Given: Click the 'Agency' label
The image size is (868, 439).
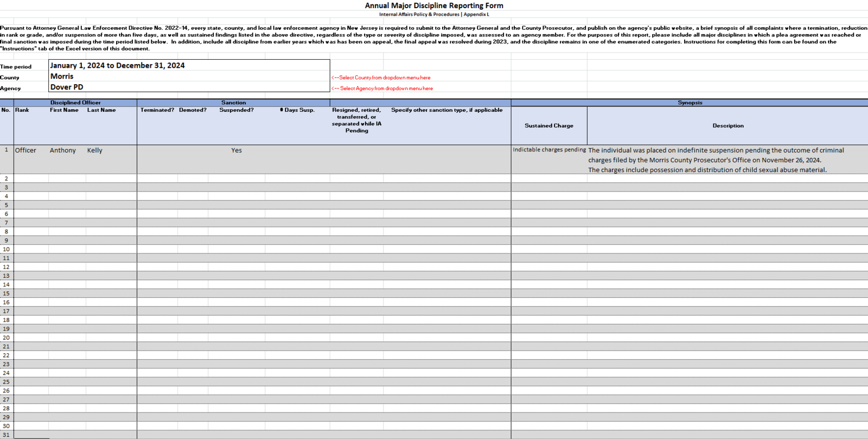Looking at the screenshot, I should tap(10, 88).
